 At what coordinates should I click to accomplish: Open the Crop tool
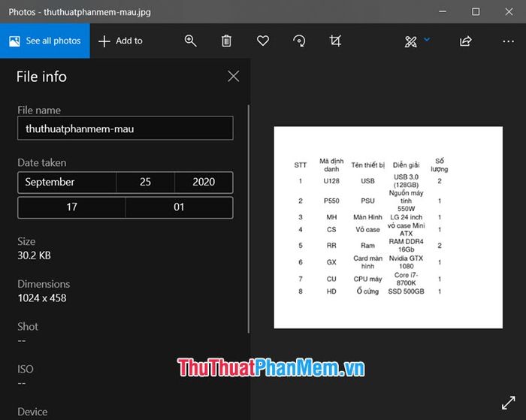(336, 41)
